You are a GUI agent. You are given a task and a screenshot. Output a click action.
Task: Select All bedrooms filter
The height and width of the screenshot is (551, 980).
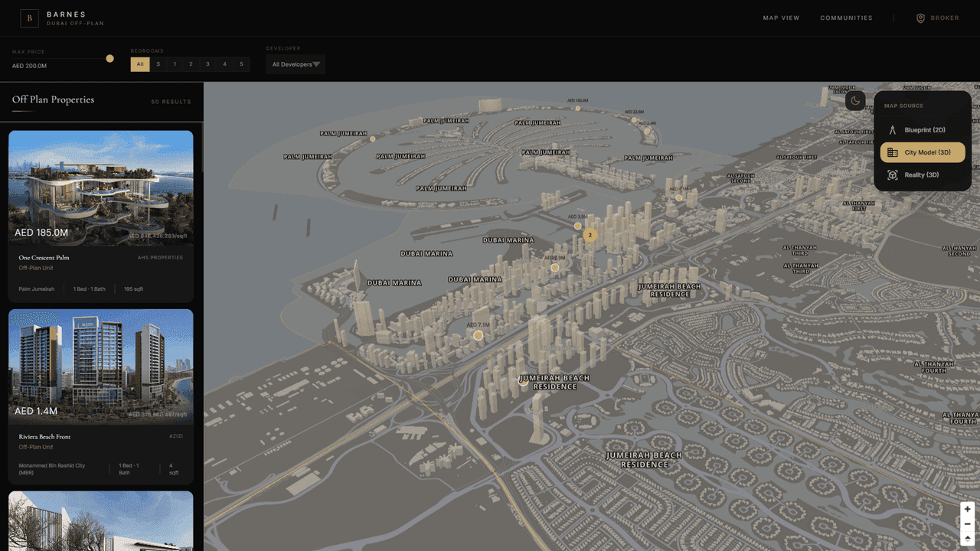click(140, 64)
